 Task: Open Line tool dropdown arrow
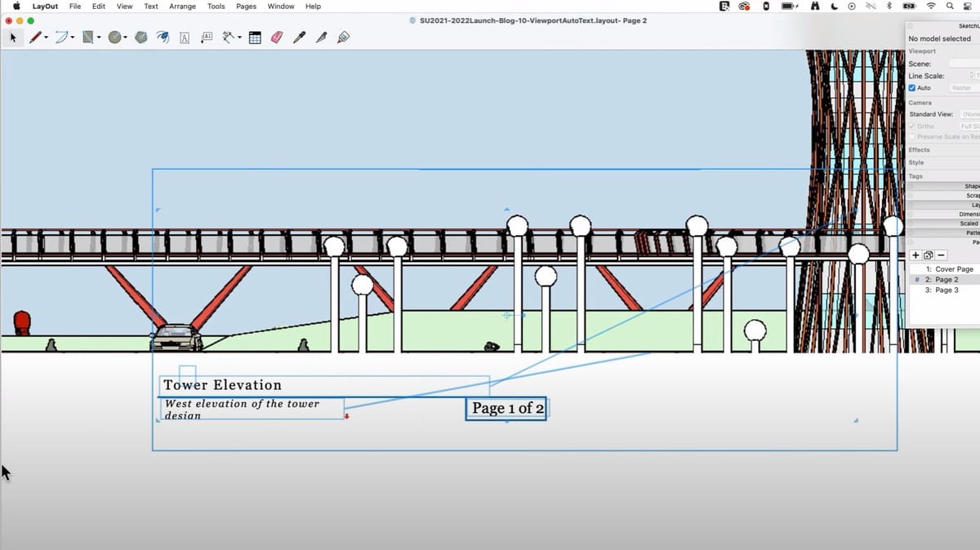(46, 38)
